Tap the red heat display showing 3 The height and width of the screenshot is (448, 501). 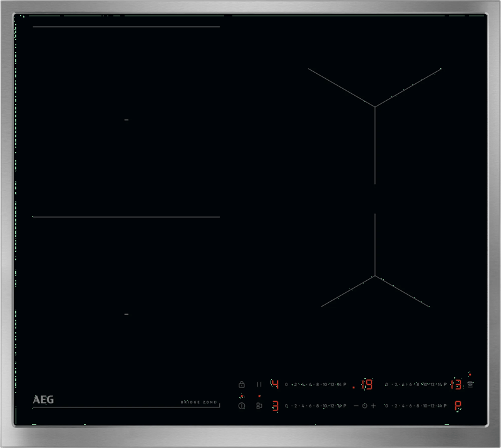click(275, 406)
